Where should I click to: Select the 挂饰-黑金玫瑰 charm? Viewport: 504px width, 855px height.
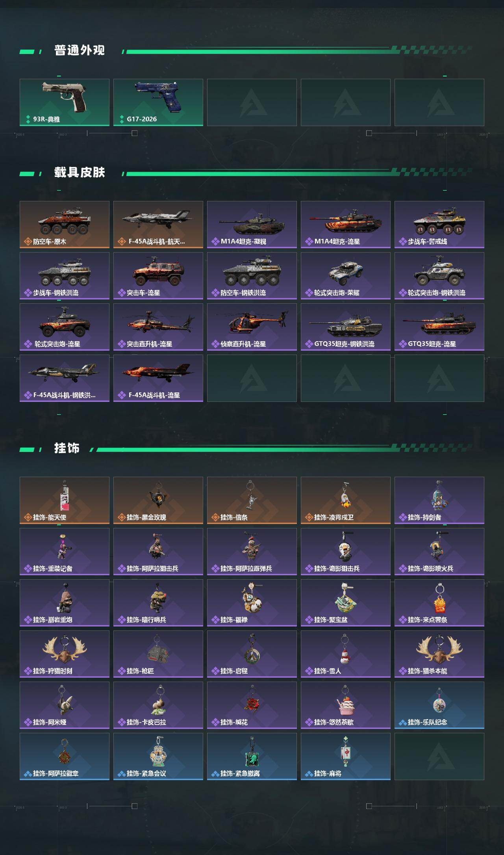tap(158, 500)
